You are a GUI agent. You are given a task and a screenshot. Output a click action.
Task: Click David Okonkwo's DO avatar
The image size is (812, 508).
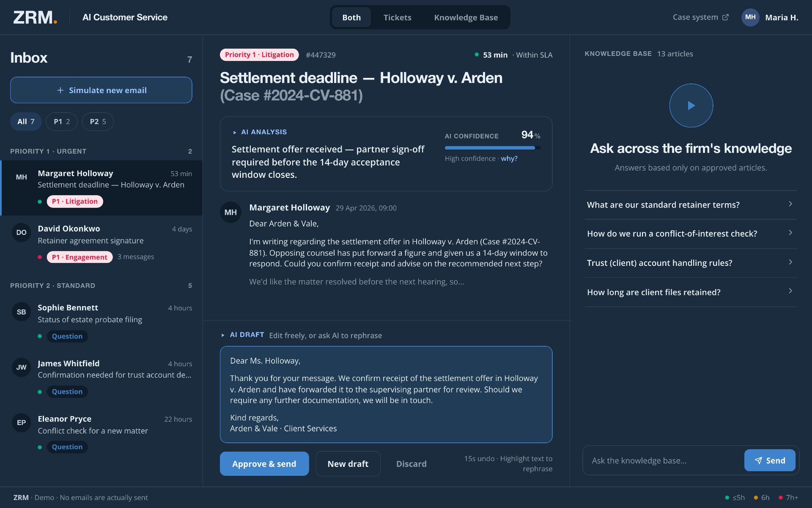[x=22, y=232]
